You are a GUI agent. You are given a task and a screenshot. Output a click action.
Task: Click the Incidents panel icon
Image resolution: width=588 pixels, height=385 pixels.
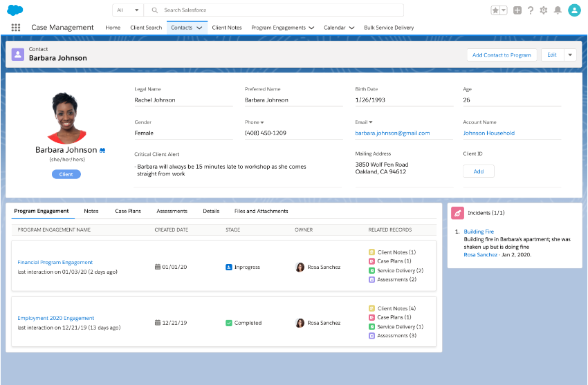point(457,213)
